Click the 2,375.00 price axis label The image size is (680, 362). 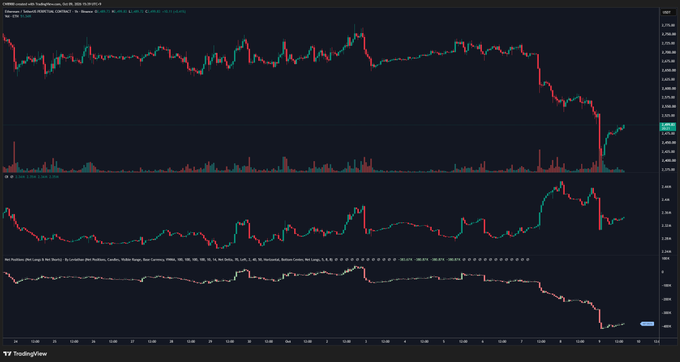[x=668, y=170]
